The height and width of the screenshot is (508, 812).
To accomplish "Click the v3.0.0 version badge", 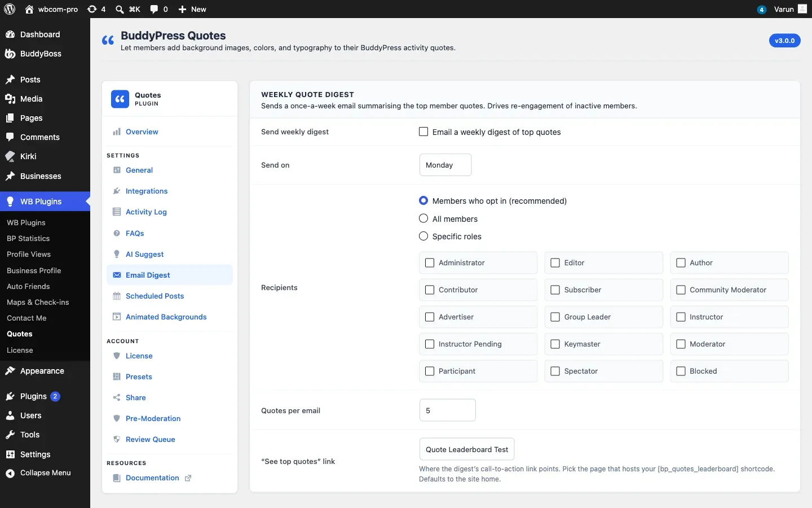I will (x=784, y=41).
